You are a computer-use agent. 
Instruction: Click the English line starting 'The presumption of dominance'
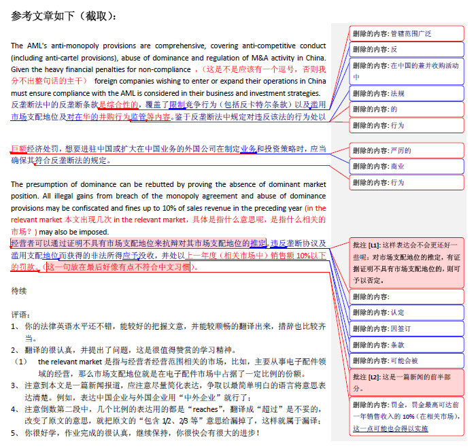point(168,184)
